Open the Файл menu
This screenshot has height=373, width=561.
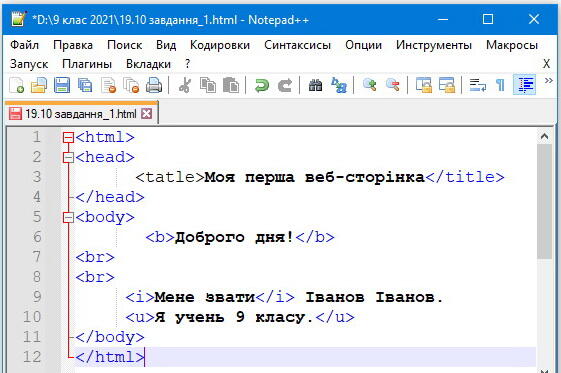(x=24, y=45)
